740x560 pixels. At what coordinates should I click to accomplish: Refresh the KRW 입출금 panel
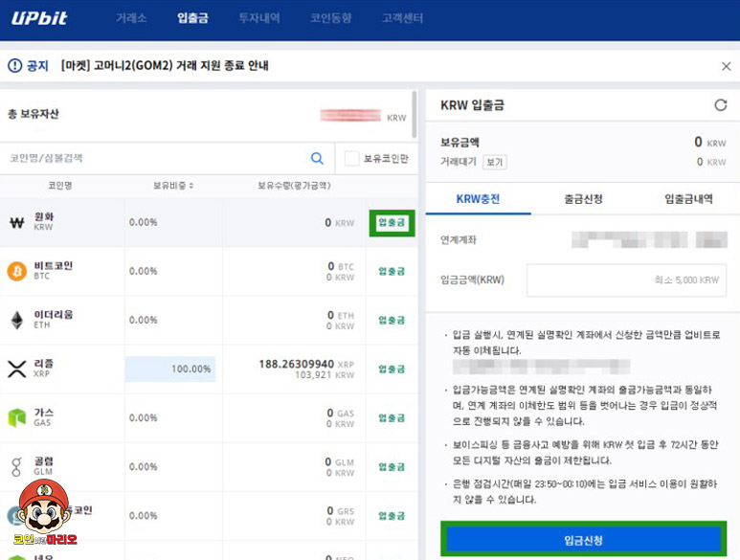(x=721, y=104)
